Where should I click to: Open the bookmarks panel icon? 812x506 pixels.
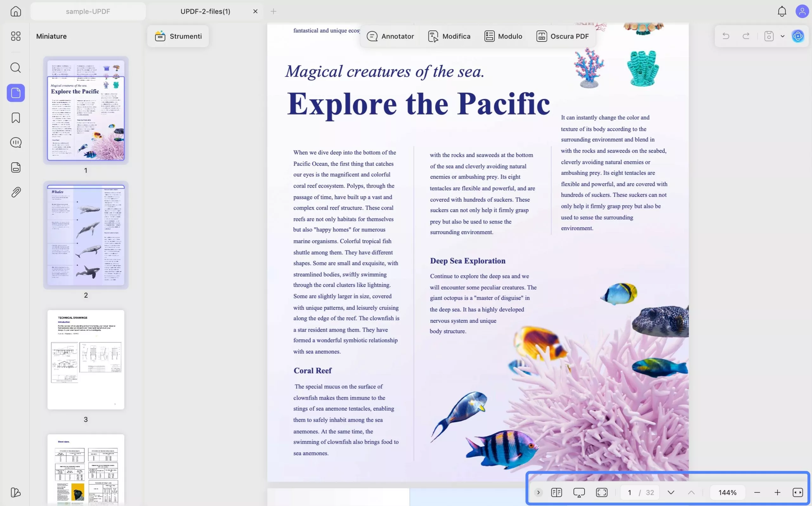16,118
